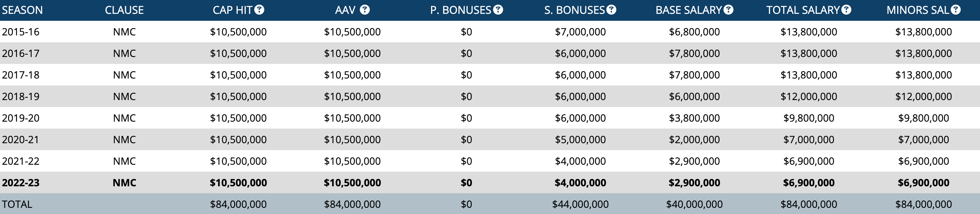Image resolution: width=980 pixels, height=214 pixels.
Task: Select the 2015-16 season row
Action: (21, 32)
